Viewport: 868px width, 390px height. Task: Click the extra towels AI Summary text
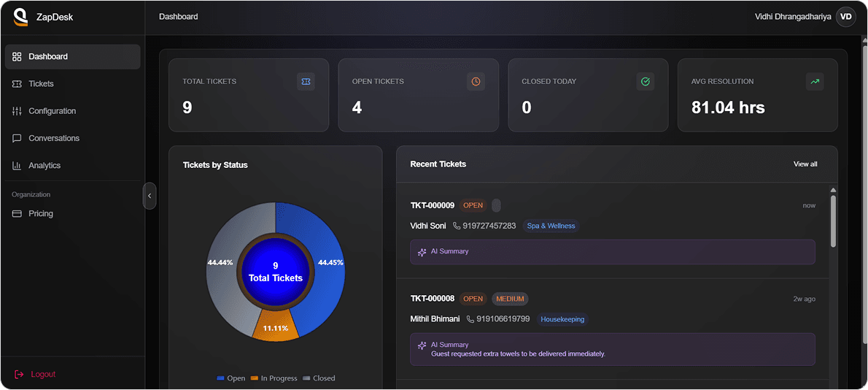click(518, 354)
